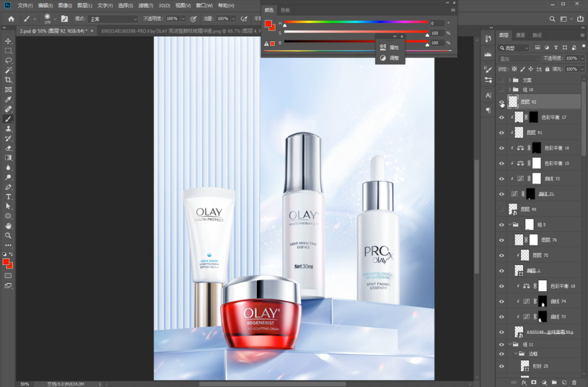Hide the 图层 91 layer
Screen dimensions: 588x387
tap(502, 133)
